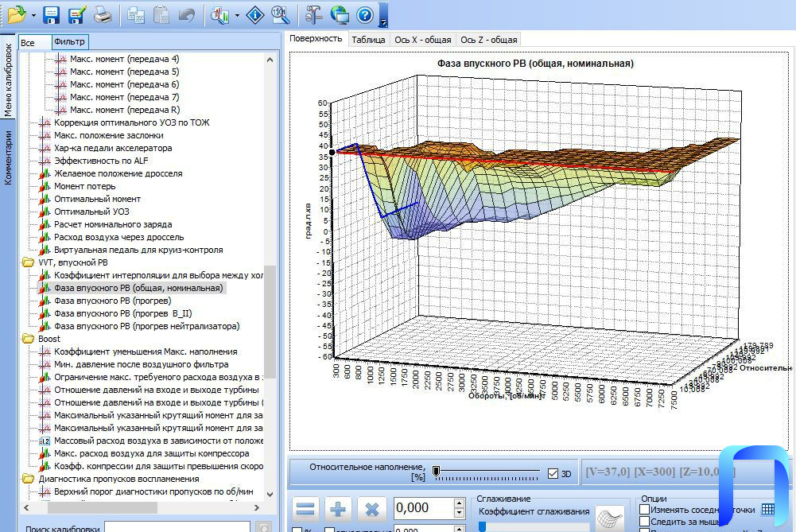Select 'Оптимальный УОЗ' calibration in tree
This screenshot has height=532, width=796.
tap(91, 212)
